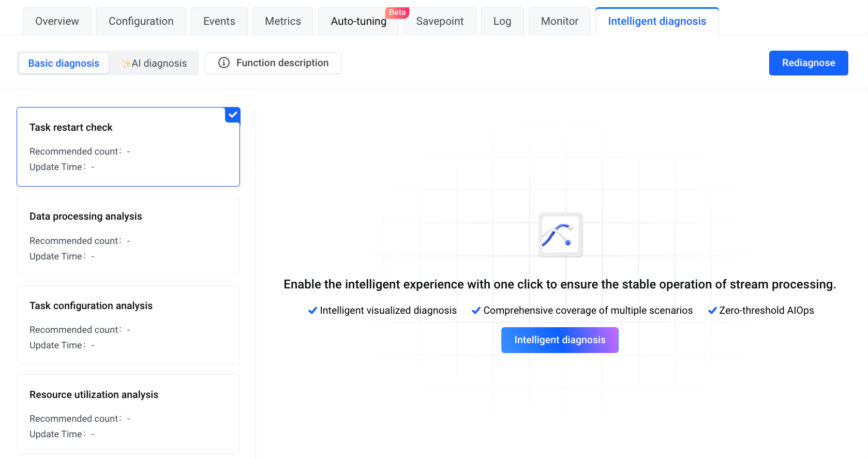Click the 'Intelligent visualized diagnosis' text
The image size is (868, 459).
point(388,311)
